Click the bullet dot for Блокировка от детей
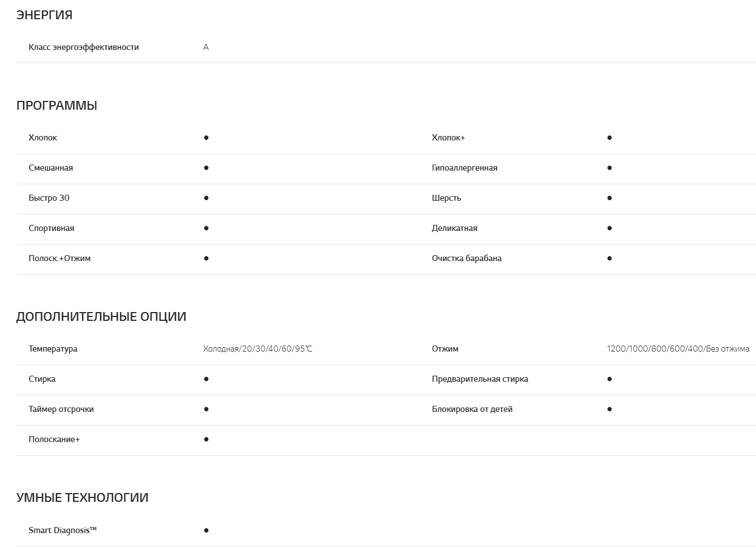 [610, 409]
